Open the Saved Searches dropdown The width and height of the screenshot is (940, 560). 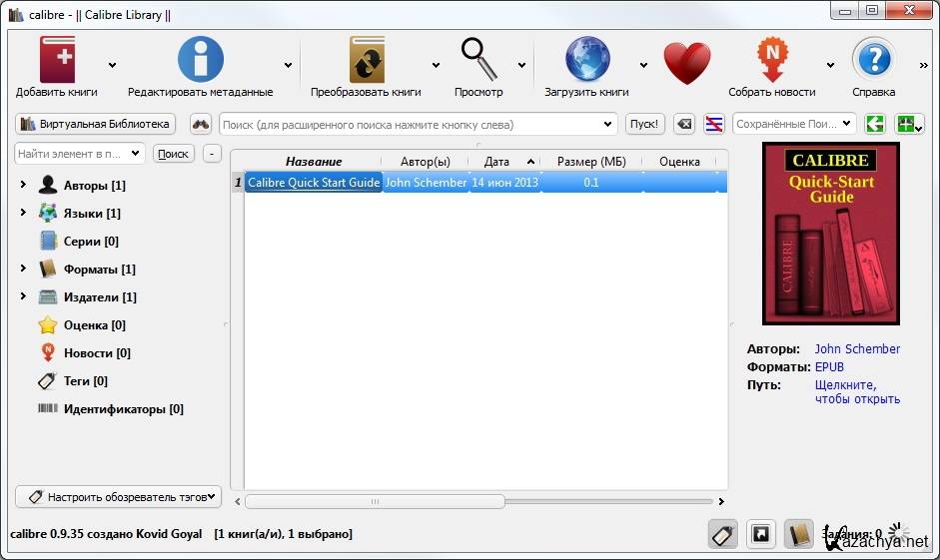794,125
